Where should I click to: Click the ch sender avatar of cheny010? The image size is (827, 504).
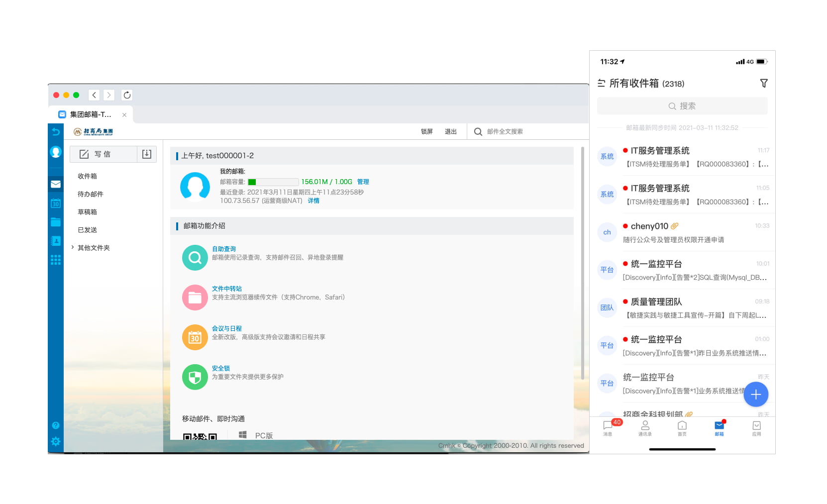pos(607,232)
